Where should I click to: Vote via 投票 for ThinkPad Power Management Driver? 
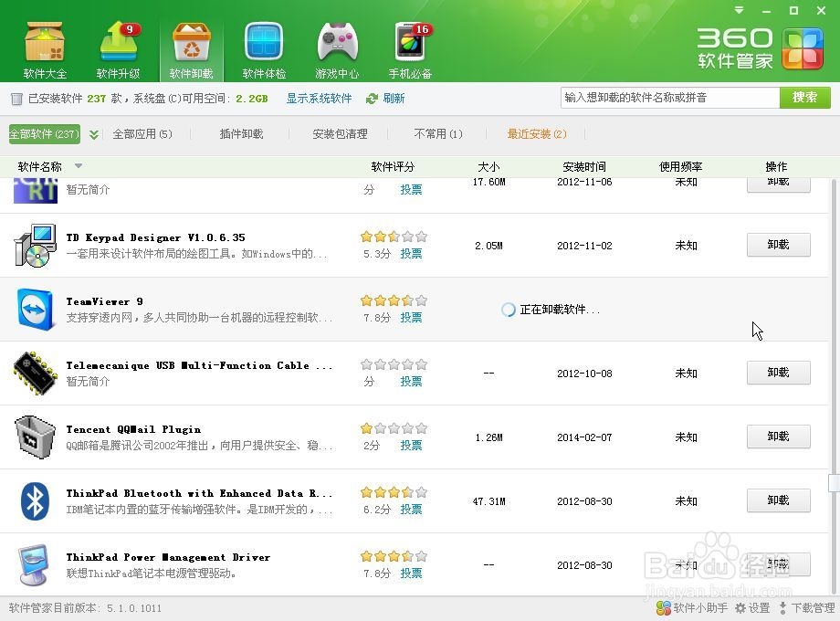click(x=411, y=573)
